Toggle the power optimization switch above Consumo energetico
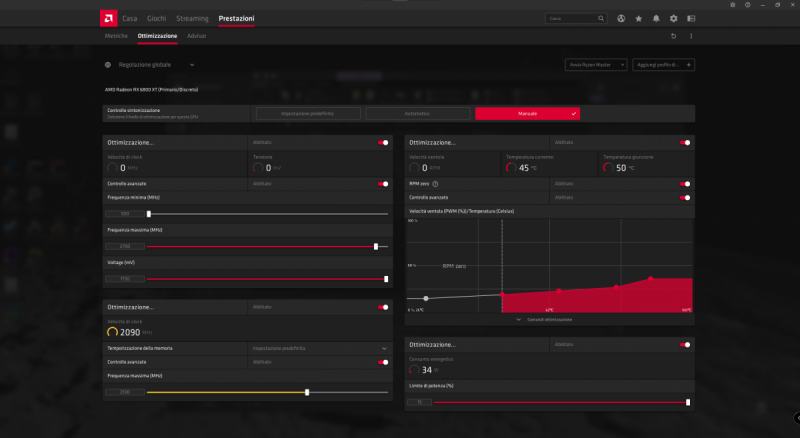Viewport: 800px width, 438px height. 685,343
